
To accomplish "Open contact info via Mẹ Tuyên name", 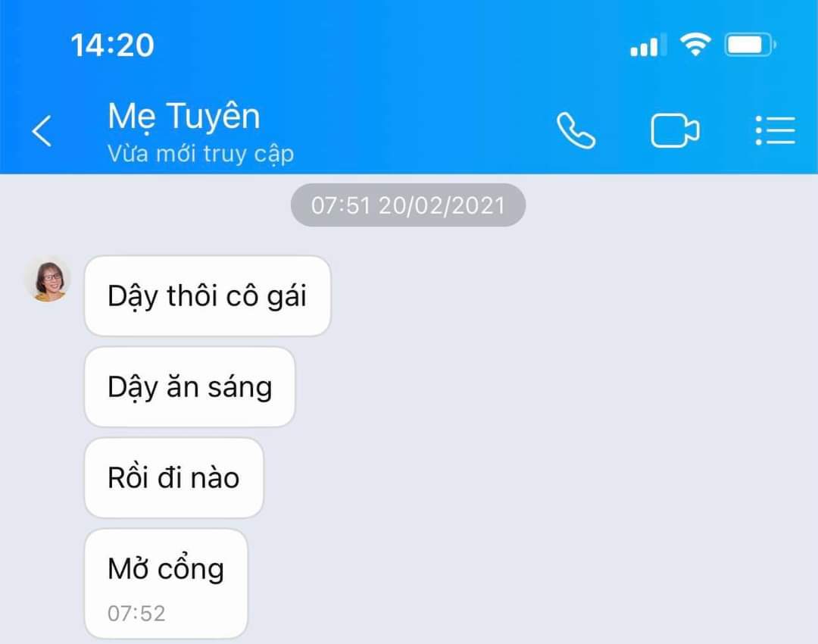I will [183, 115].
